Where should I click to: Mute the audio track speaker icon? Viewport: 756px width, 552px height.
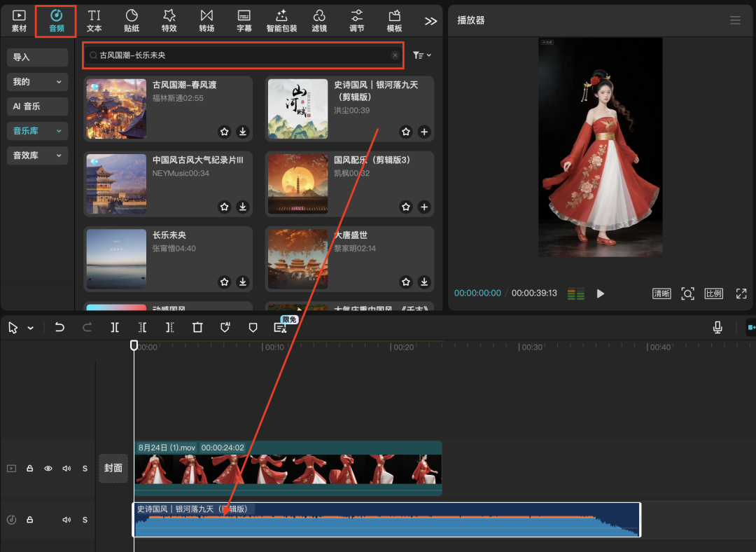(66, 520)
